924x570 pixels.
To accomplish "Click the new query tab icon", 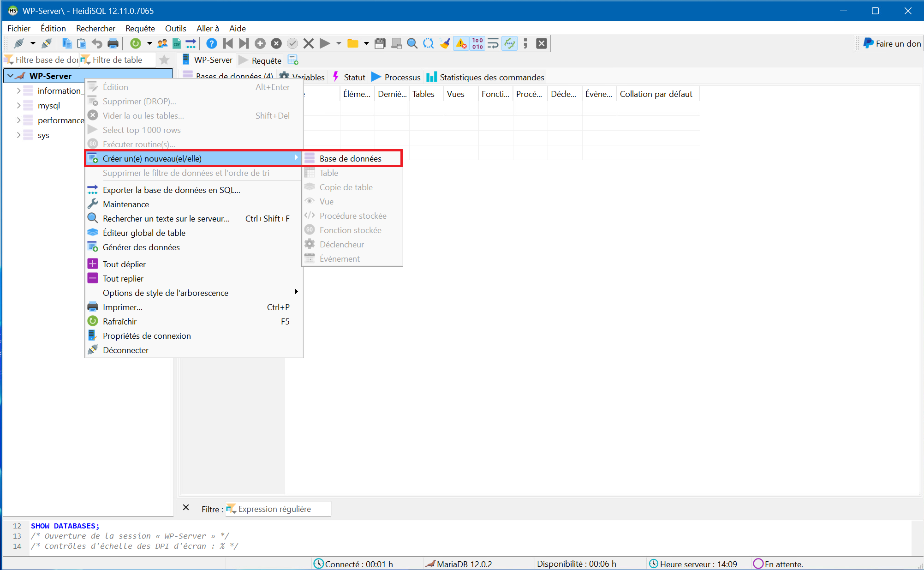I will [293, 60].
